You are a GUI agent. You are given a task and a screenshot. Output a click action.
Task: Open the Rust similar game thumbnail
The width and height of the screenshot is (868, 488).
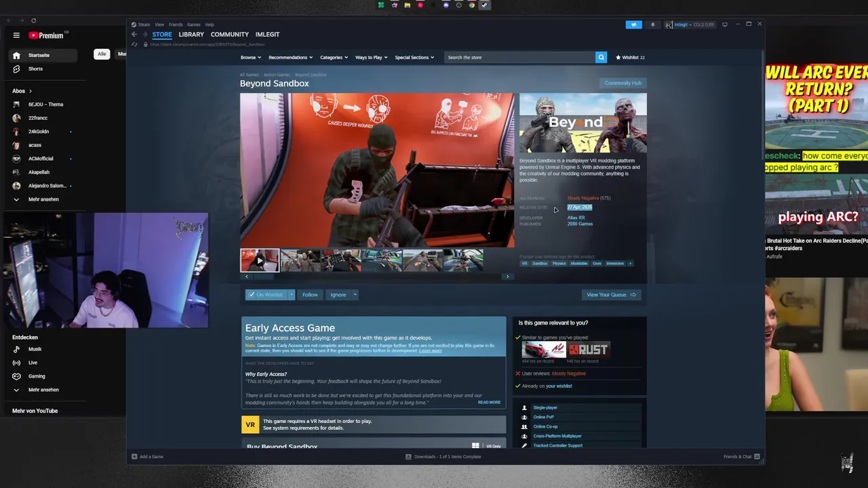589,350
